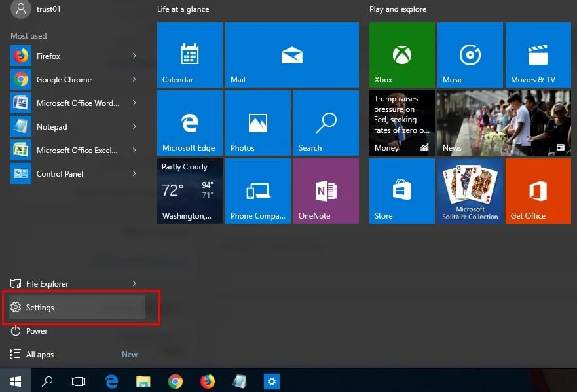Open the Photos tile
This screenshot has height=392, width=577.
[x=257, y=123]
